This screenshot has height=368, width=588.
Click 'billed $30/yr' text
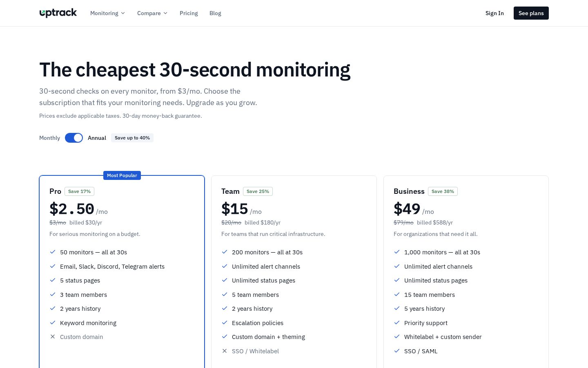click(x=86, y=222)
